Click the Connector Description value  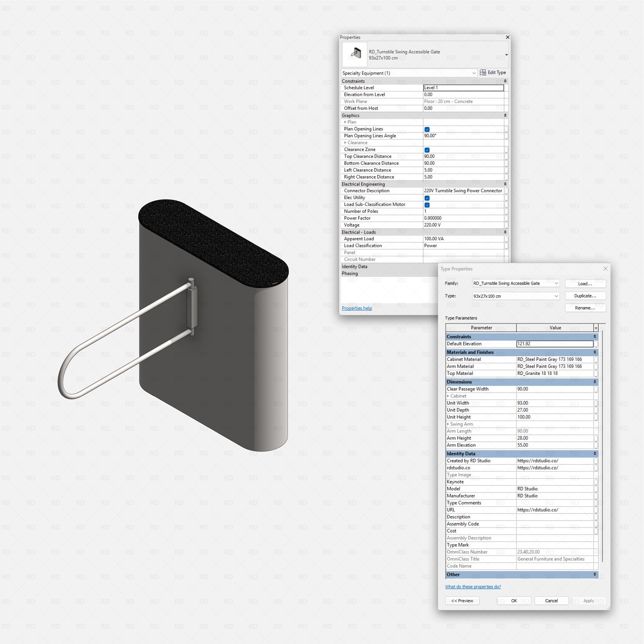[x=463, y=191]
